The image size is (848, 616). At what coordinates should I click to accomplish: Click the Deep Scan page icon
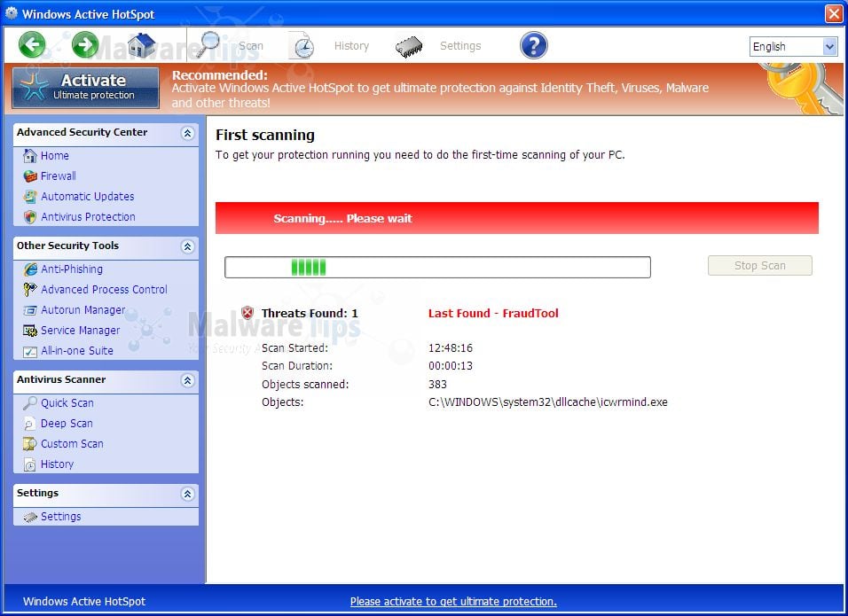click(30, 425)
